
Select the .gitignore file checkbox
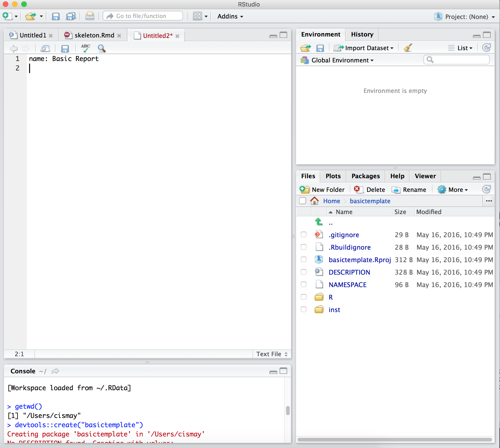tap(303, 234)
